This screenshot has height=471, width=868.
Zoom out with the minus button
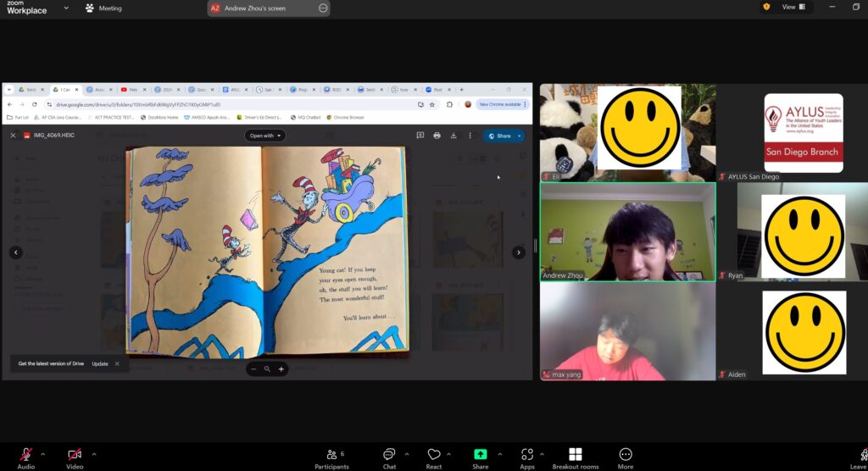[x=253, y=369]
